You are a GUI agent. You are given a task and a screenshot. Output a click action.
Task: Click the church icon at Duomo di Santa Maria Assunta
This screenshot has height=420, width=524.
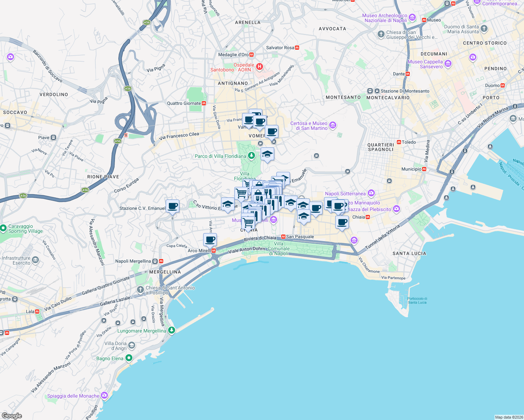click(484, 29)
